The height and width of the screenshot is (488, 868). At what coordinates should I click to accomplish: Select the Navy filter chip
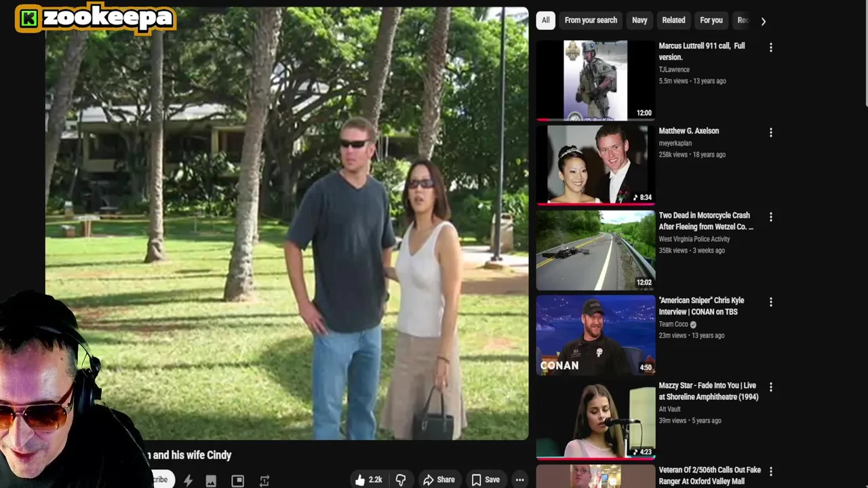(639, 20)
